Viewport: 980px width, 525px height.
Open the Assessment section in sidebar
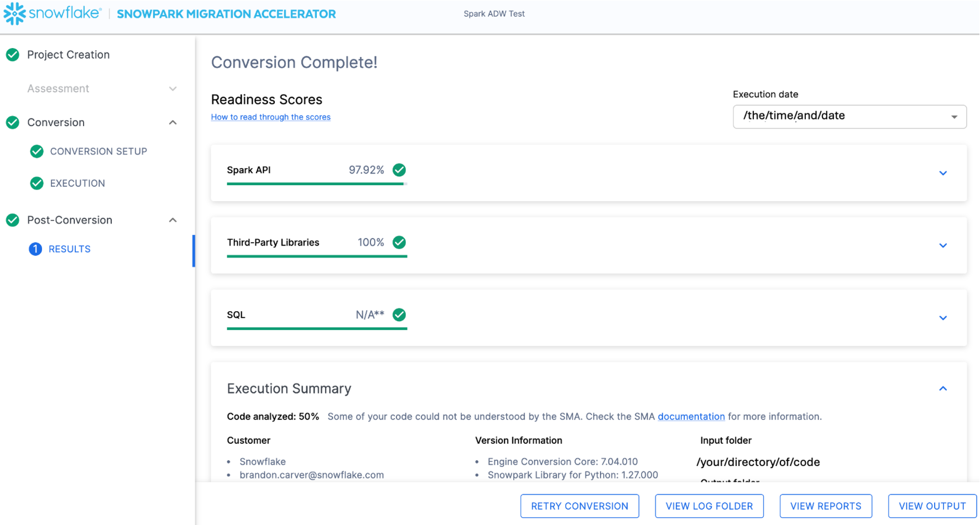point(173,88)
